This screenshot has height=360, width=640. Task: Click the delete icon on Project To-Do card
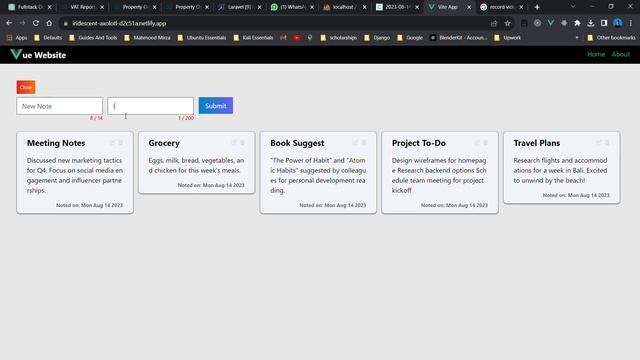pyautogui.click(x=485, y=142)
